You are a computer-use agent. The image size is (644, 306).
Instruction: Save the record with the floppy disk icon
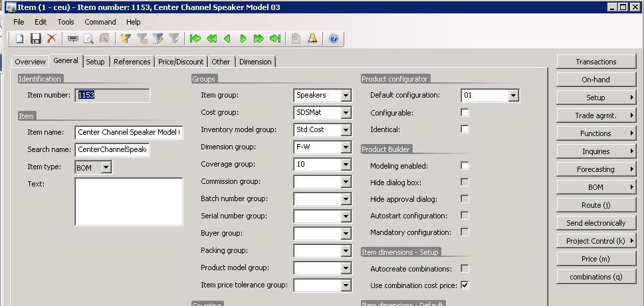(x=36, y=38)
